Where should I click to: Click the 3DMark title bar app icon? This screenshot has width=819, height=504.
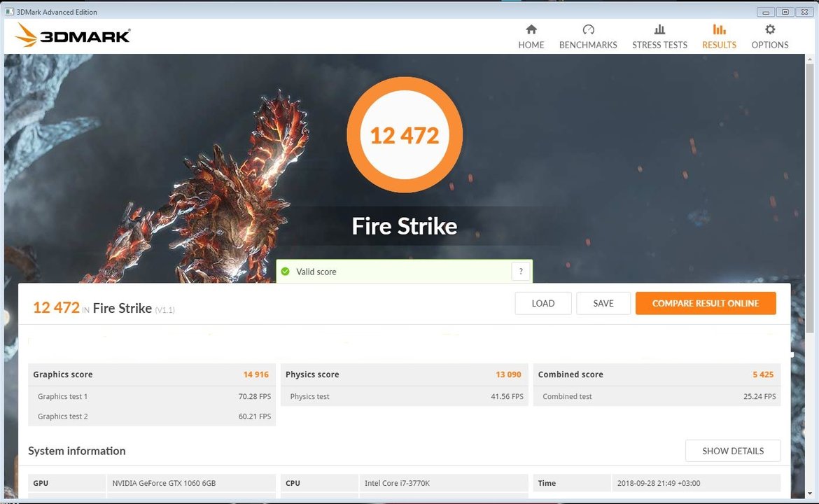pos(9,11)
